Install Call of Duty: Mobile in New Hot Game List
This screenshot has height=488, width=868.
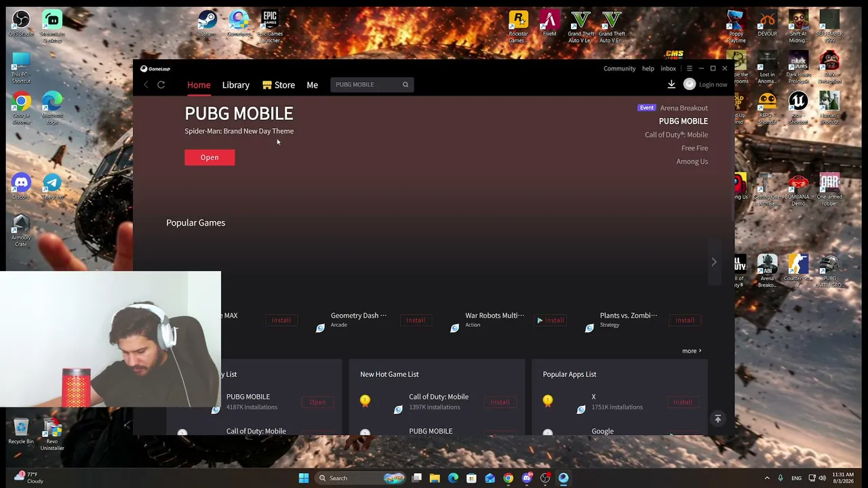[x=500, y=402]
